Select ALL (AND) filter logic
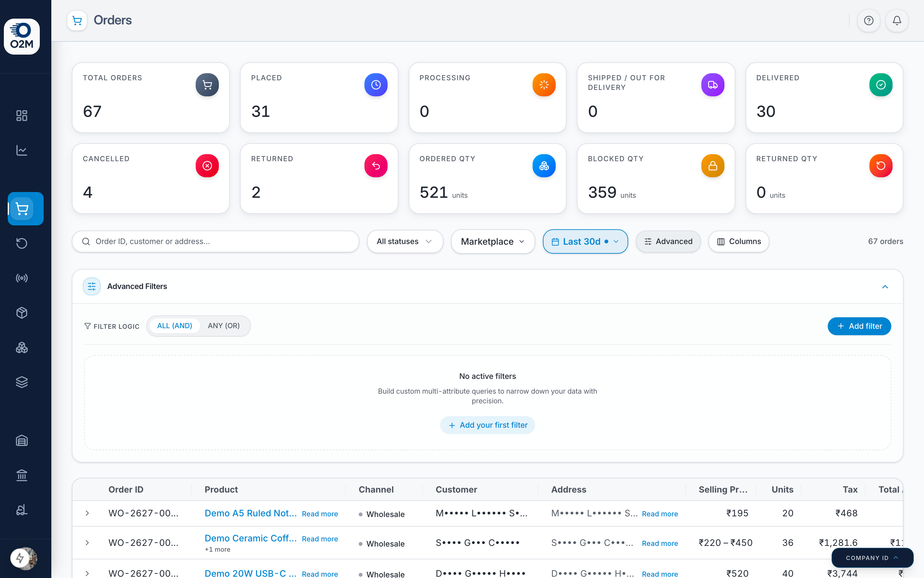924x578 pixels. (x=175, y=326)
